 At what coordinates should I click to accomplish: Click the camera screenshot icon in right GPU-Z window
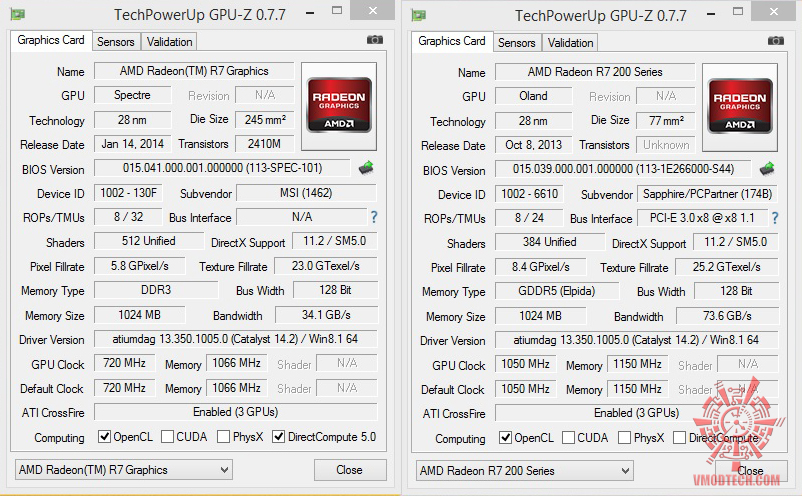point(776,41)
